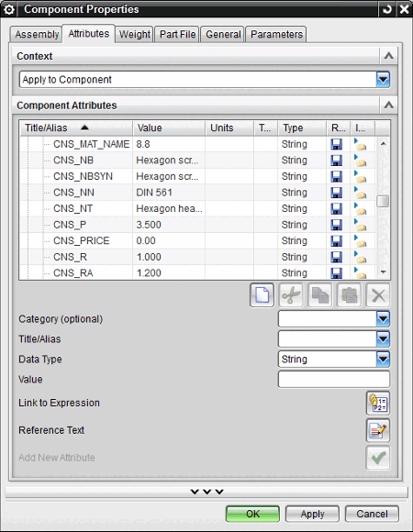Open the Part File tab
413x532 pixels.
[x=177, y=34]
